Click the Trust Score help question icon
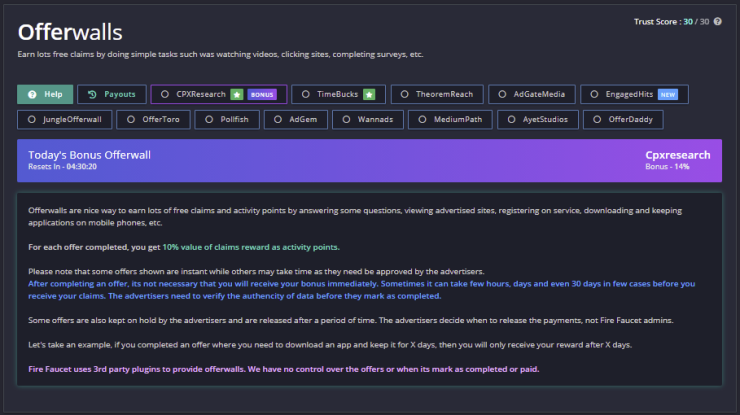This screenshot has width=740, height=415. click(717, 21)
